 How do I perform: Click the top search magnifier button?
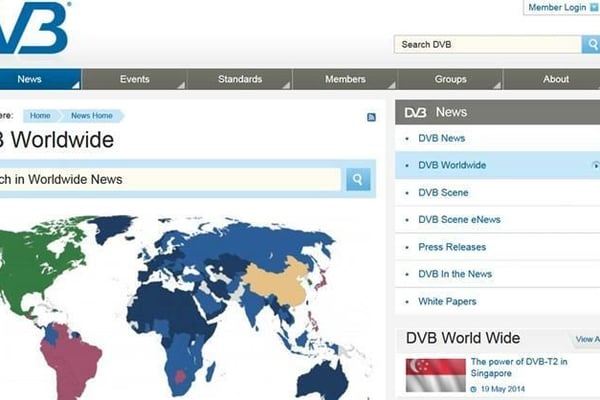click(590, 44)
